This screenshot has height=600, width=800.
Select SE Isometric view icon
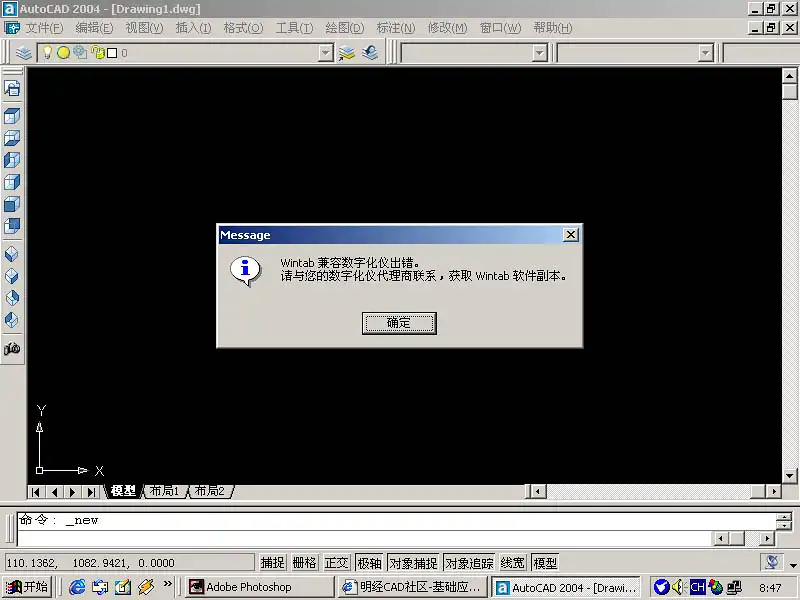coord(12,276)
